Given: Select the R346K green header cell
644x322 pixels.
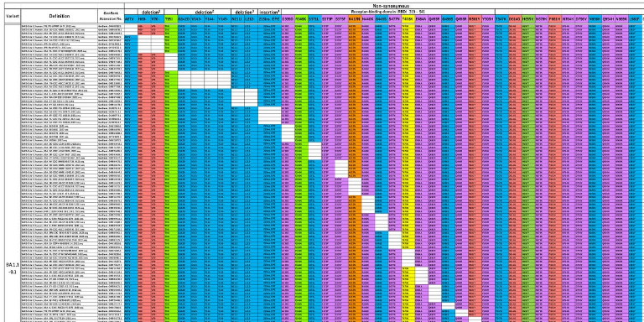Looking at the screenshot, I should tap(301, 19).
